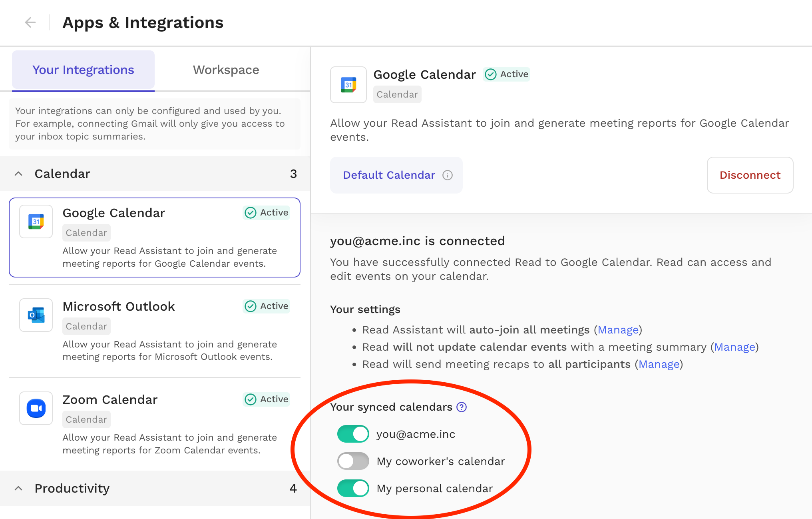This screenshot has width=812, height=519.
Task: Click Calendar tag on Zoom Calendar card
Action: 86,419
